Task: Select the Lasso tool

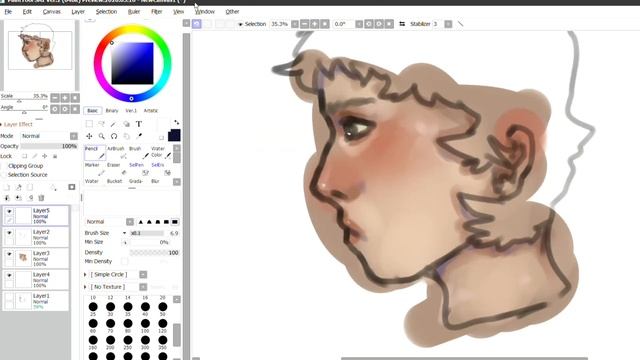Action: 101,124
